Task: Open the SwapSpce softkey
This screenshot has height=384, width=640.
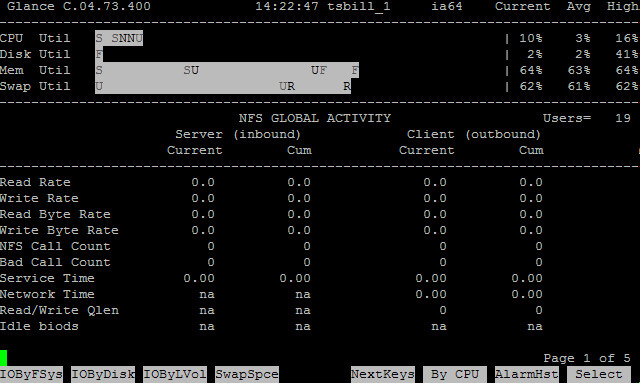Action: coord(247,374)
